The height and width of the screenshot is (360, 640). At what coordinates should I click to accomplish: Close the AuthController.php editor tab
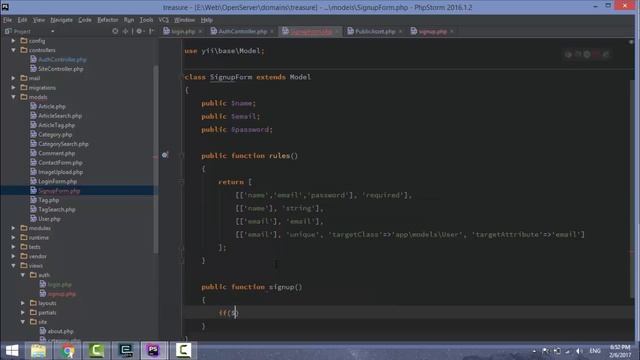pos(272,31)
